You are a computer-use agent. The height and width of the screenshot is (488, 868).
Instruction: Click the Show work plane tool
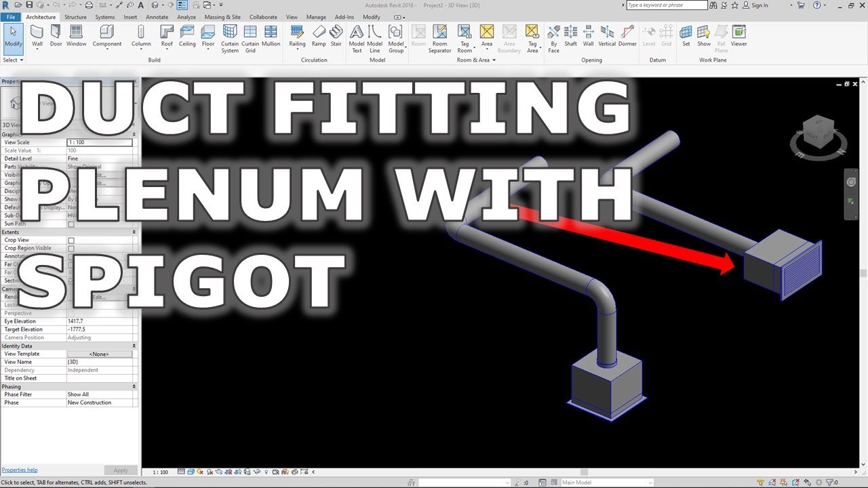coord(704,37)
